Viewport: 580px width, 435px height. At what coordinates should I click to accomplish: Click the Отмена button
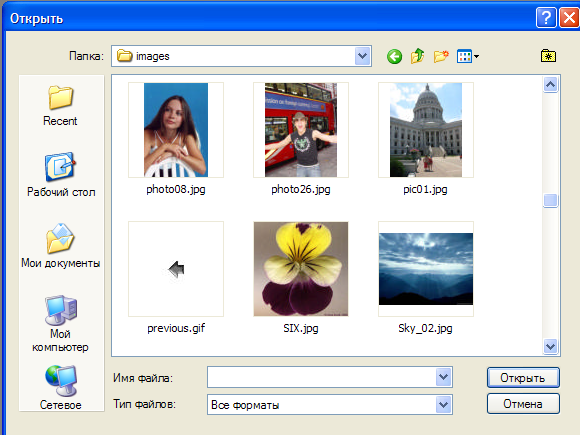coord(523,404)
